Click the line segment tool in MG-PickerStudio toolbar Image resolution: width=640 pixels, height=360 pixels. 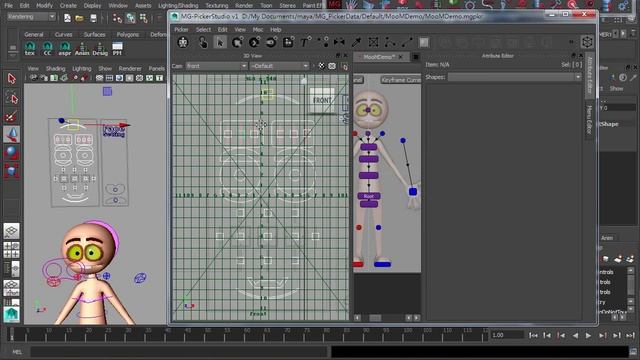click(407, 42)
